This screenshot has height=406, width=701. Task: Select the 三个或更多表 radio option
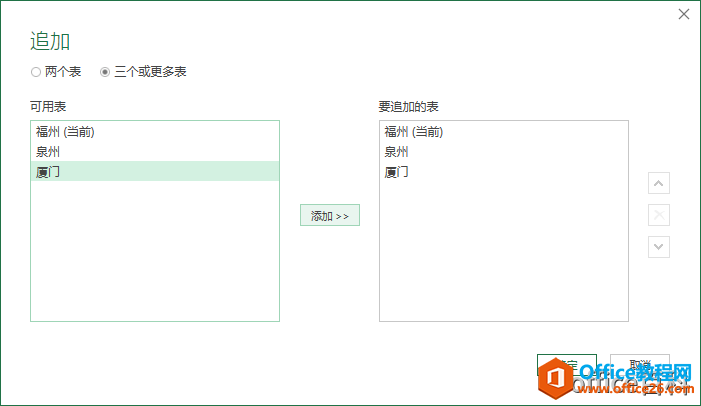tap(105, 72)
